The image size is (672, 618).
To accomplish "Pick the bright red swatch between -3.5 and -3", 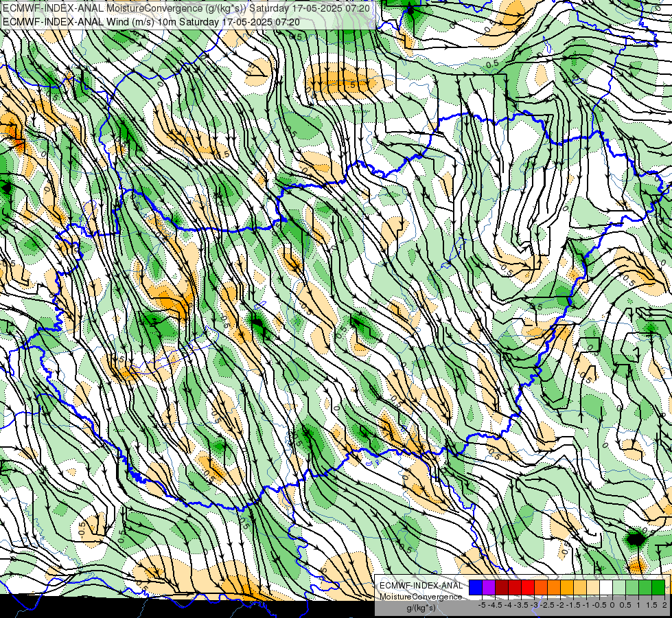I will [x=528, y=588].
